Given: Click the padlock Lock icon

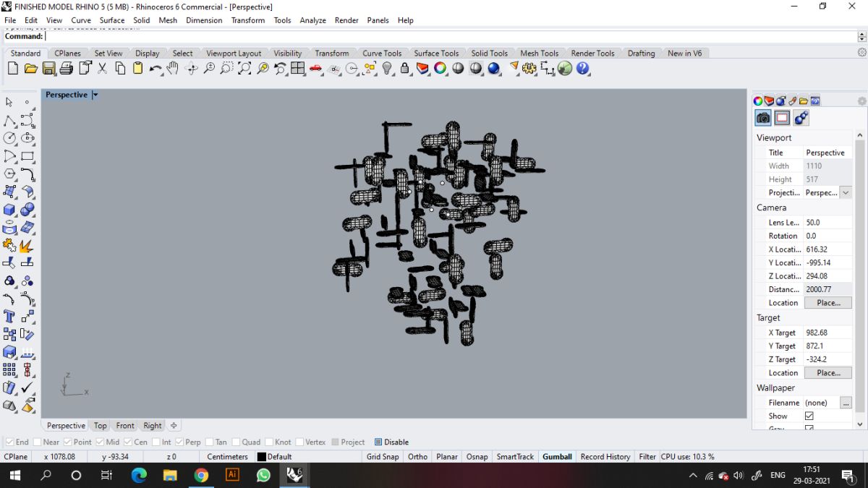Looking at the screenshot, I should [x=405, y=69].
